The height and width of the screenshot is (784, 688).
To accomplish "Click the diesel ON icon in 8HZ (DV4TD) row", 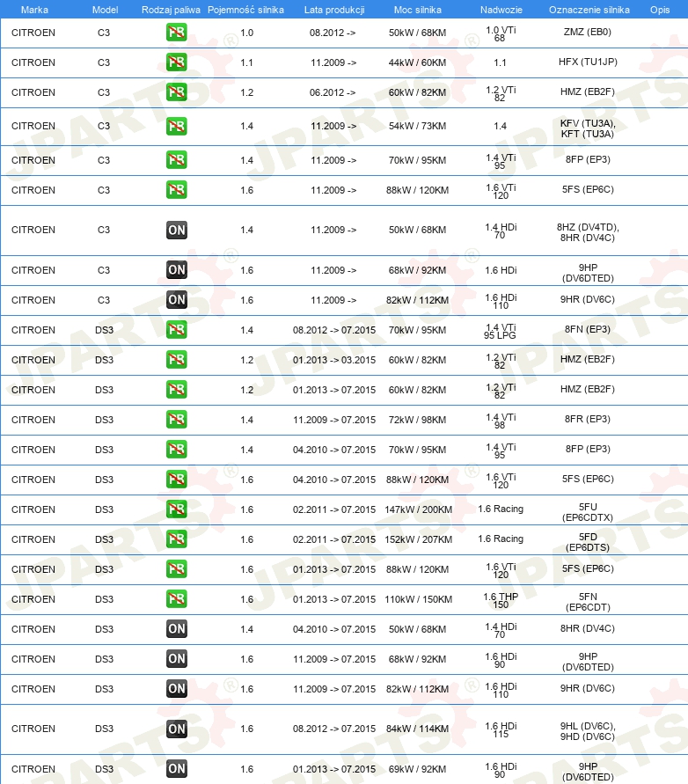I will tap(177, 230).
